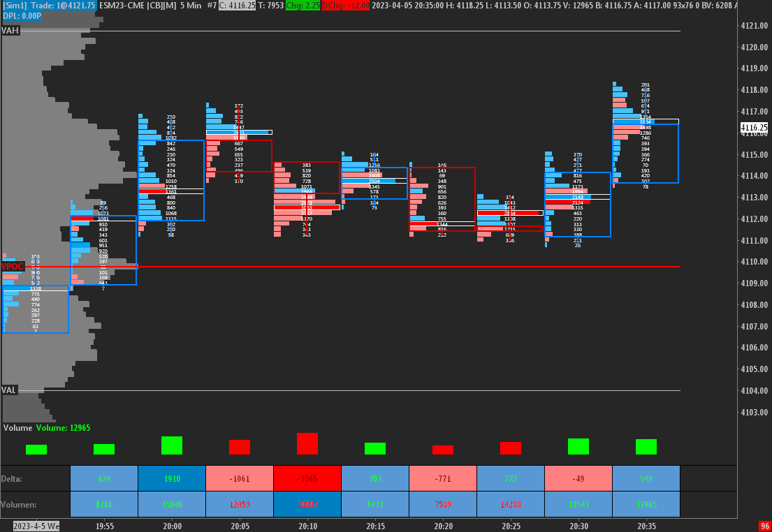Click the 4118.00 price scale label
Image resolution: width=772 pixels, height=532 pixels.
point(755,89)
